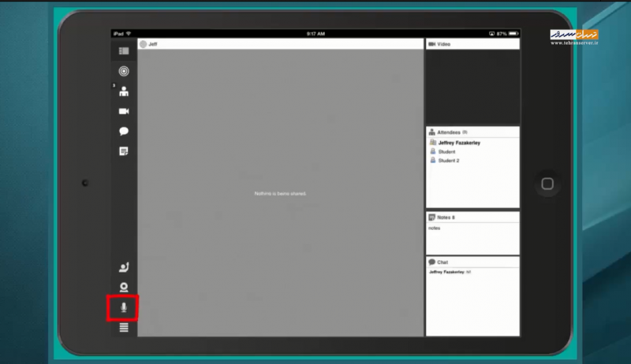Tap attendee Student in the list
The width and height of the screenshot is (631, 364).
446,151
